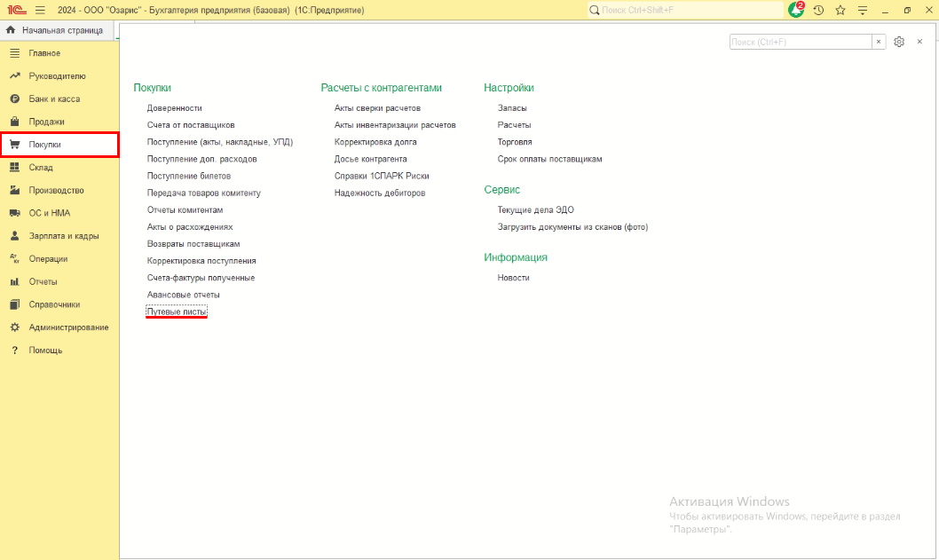The height and width of the screenshot is (560, 939).
Task: Open Корректировка поступления
Action: [x=201, y=261]
